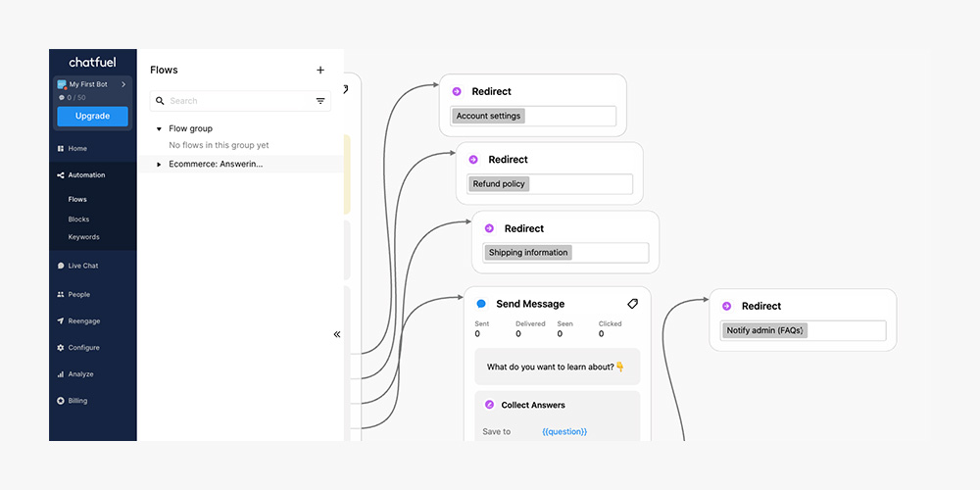Select the Flows submenu item
Viewport: 980px width, 490px height.
coord(77,199)
